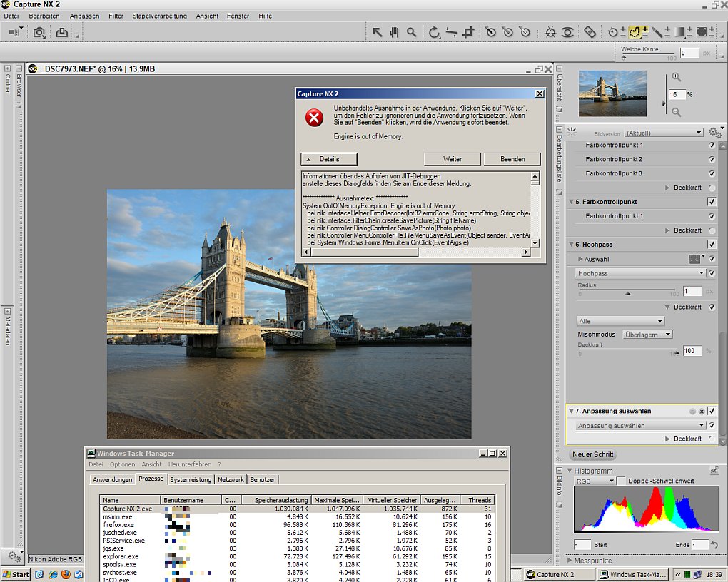Screen dimensions: 728x582
Task: Enable Doppel-Schwellenwert checkbox
Action: (x=621, y=481)
